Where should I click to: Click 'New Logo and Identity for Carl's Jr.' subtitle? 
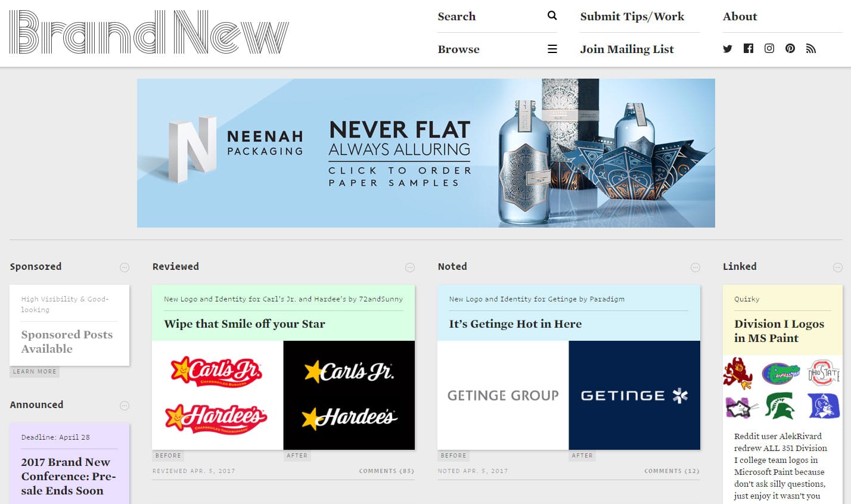[284, 299]
